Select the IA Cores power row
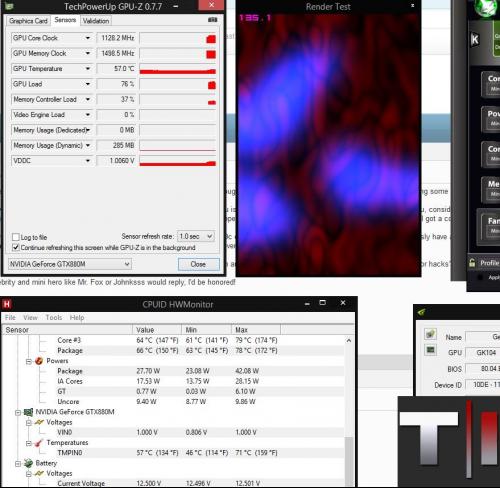500x488 pixels. point(173,381)
